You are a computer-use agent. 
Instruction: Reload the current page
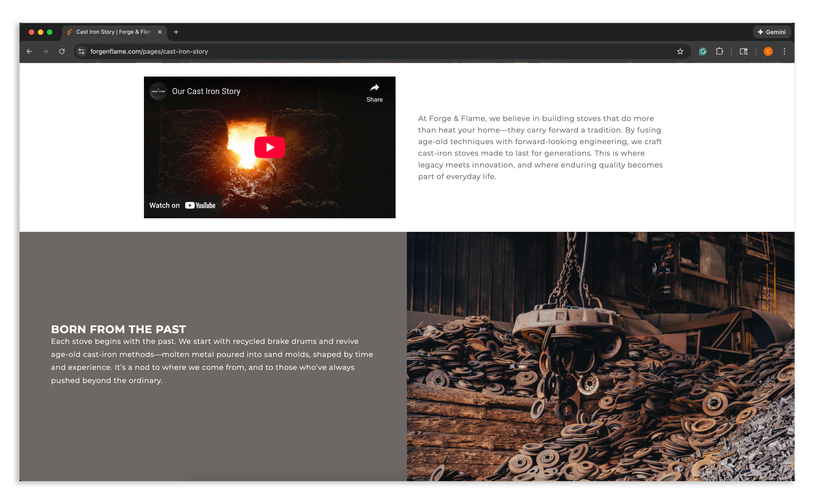point(62,51)
